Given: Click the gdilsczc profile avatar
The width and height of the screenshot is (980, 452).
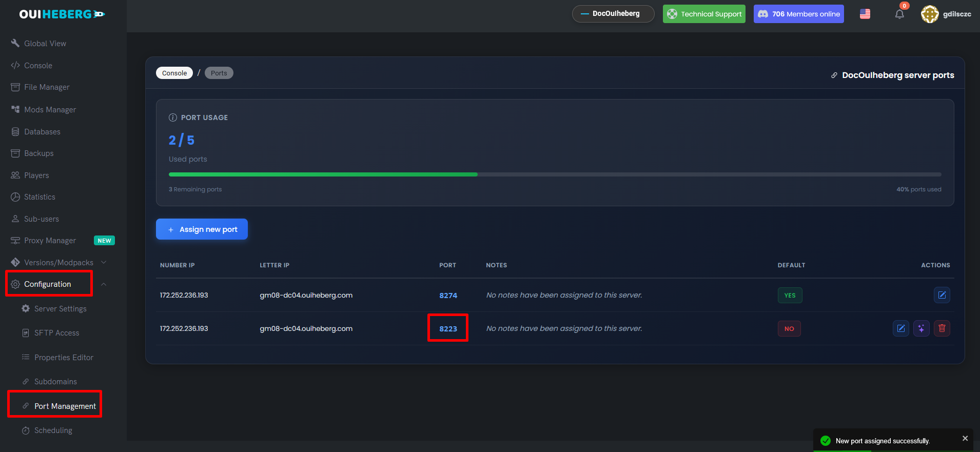Looking at the screenshot, I should pos(929,14).
